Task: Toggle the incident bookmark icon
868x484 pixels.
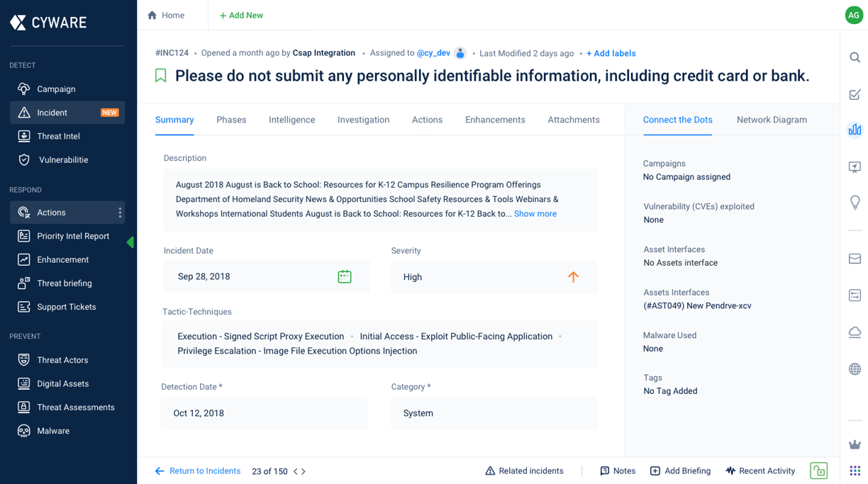Action: click(x=161, y=76)
